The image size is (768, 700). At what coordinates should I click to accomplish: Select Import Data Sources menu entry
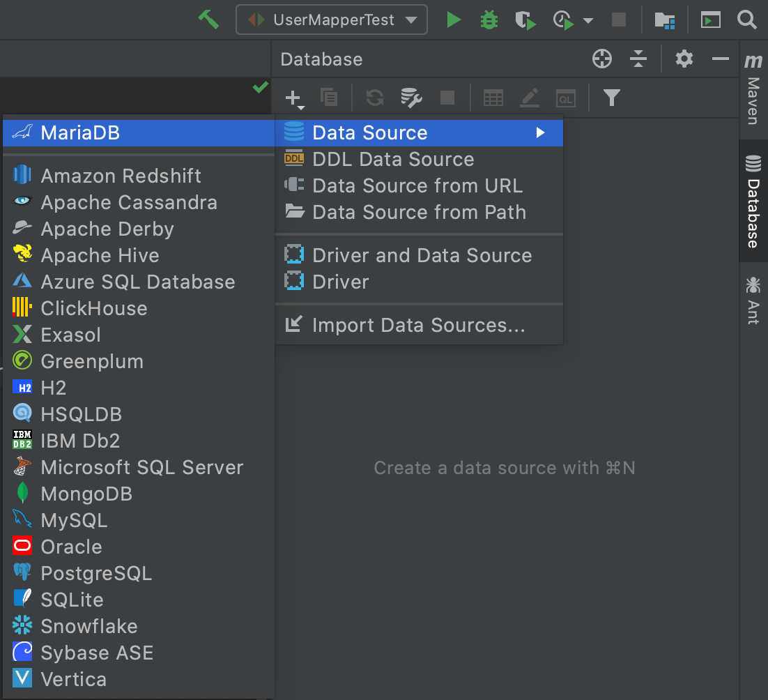click(418, 325)
